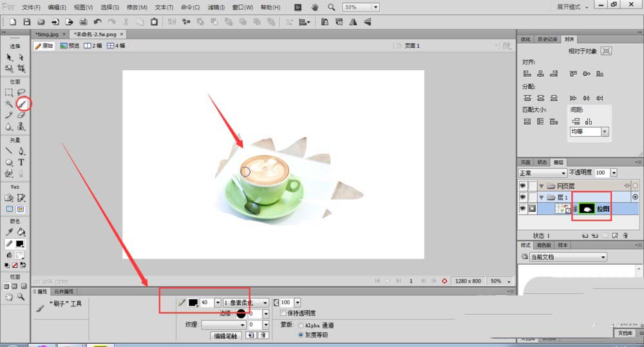Switch to the timg.jpg document tab
This screenshot has height=347, width=644.
click(48, 33)
